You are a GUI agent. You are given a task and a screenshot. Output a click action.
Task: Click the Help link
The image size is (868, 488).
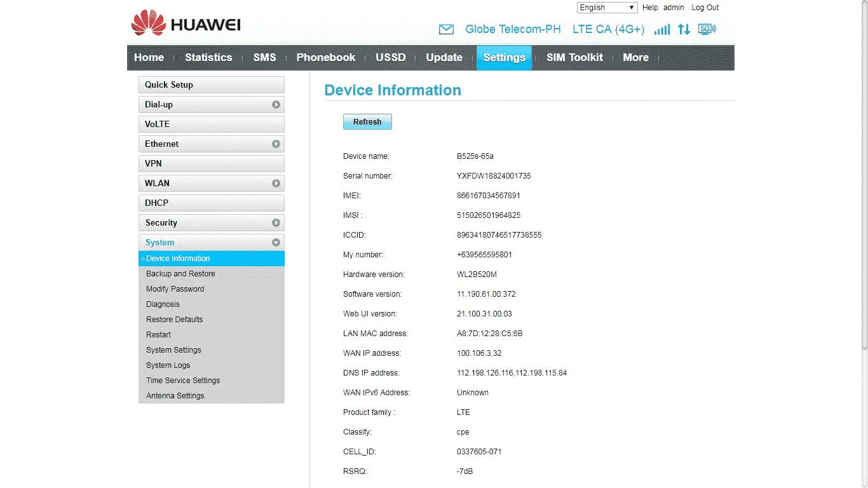pos(650,8)
